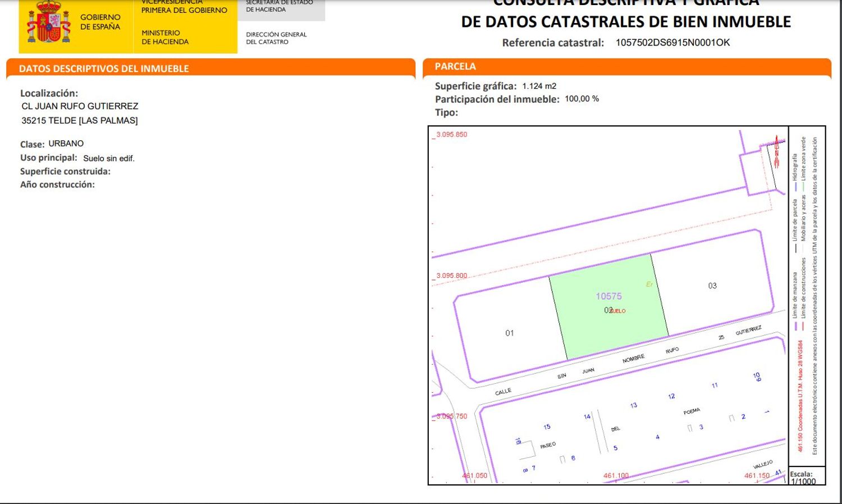The height and width of the screenshot is (504, 842).
Task: Click the 'Referencia catastral:' label
Action: (x=553, y=43)
